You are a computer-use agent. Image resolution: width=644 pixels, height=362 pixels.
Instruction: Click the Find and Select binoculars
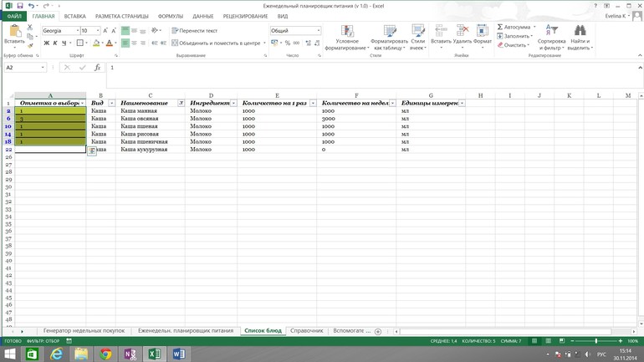pos(580,31)
